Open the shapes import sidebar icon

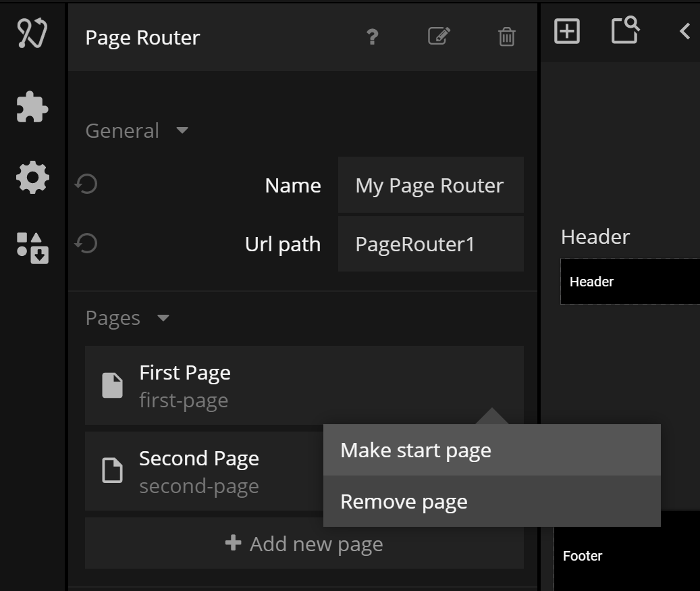32,247
